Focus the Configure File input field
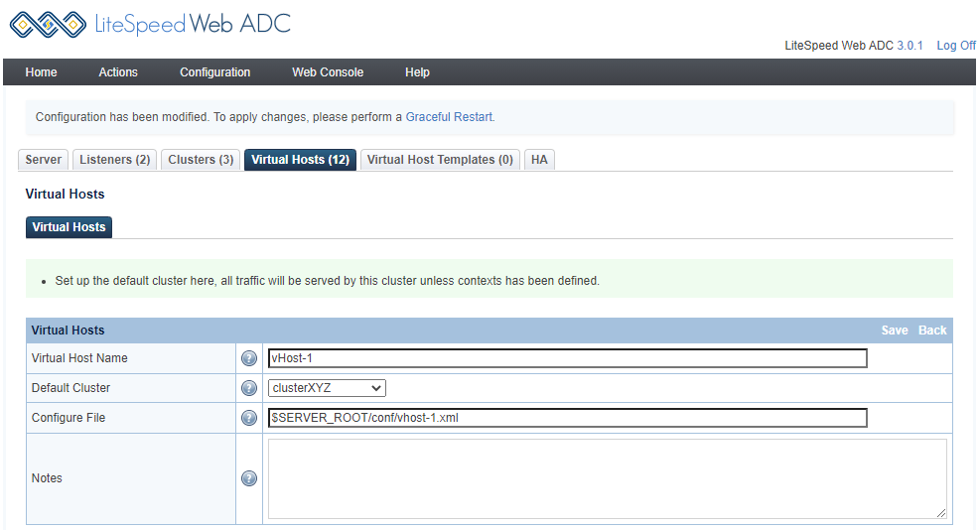This screenshot has width=980, height=530. (568, 418)
